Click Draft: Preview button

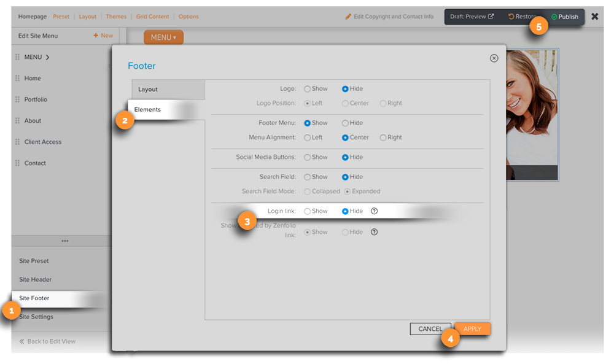click(472, 17)
